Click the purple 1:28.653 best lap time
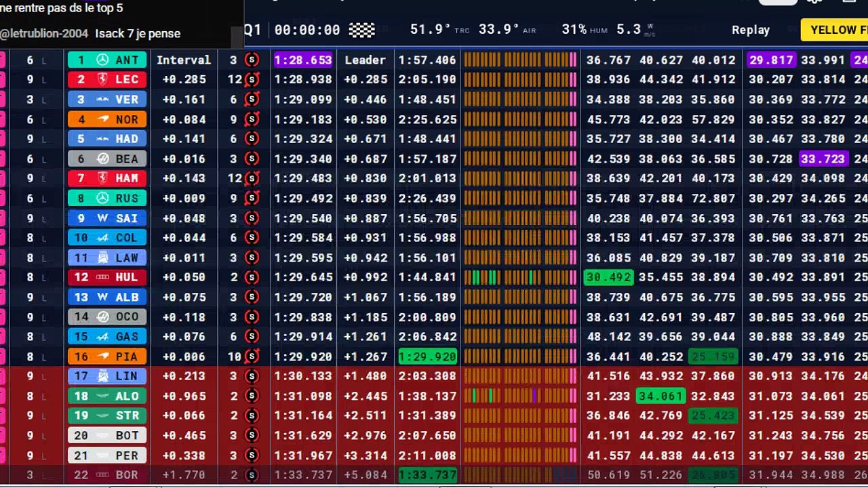 point(303,60)
